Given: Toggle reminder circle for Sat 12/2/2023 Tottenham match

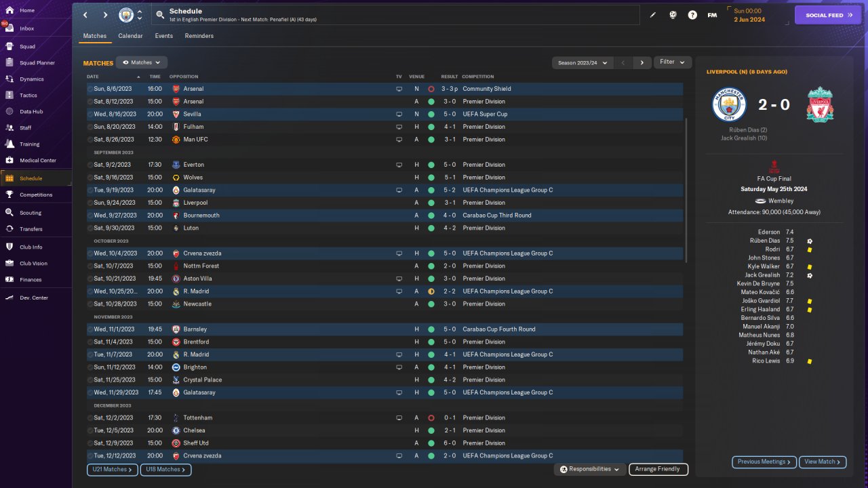Looking at the screenshot, I should coord(90,418).
